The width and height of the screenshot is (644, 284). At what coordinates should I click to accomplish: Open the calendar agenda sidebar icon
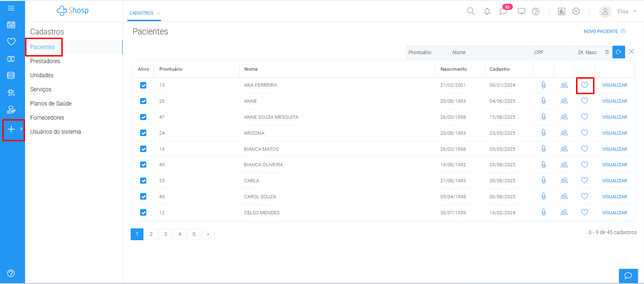tap(11, 25)
